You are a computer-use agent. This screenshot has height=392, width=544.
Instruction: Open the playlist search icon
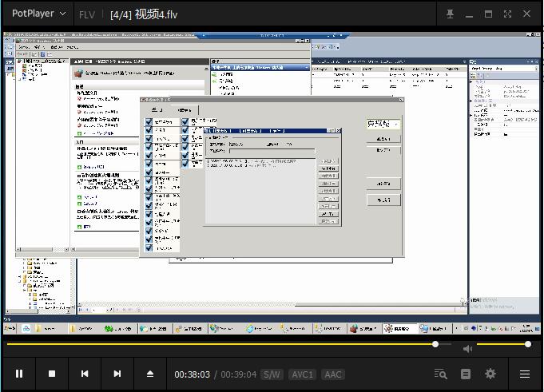tap(440, 374)
